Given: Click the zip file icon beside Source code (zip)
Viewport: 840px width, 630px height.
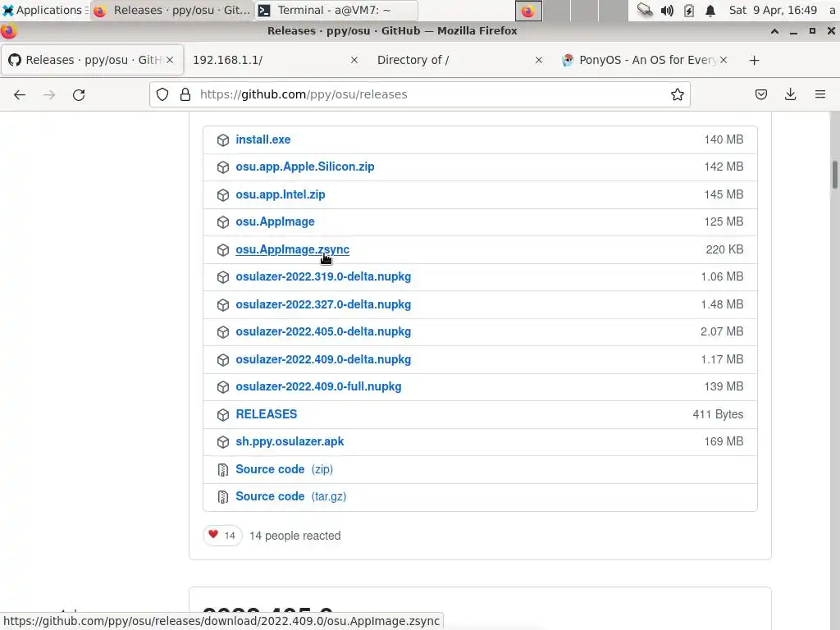Looking at the screenshot, I should tap(223, 470).
